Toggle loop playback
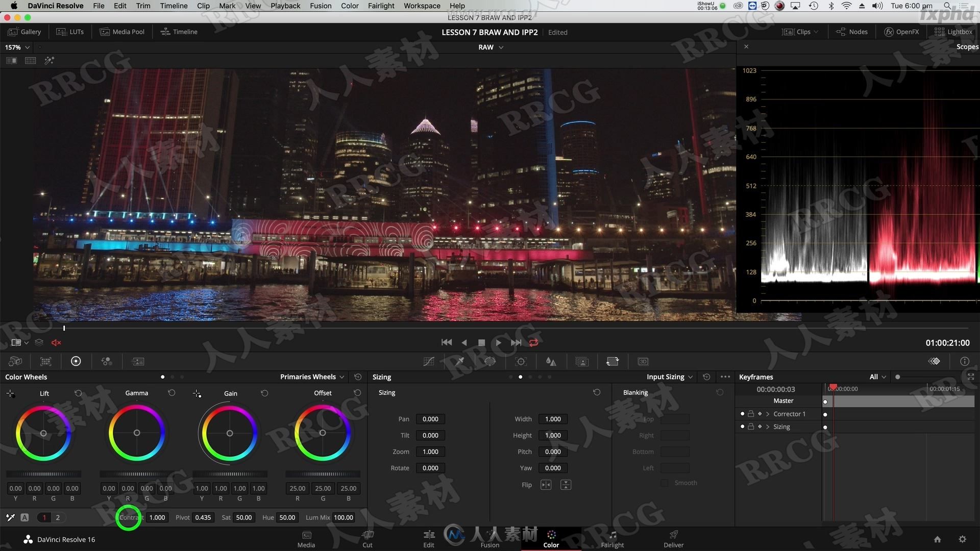This screenshot has height=551, width=980. tap(533, 342)
